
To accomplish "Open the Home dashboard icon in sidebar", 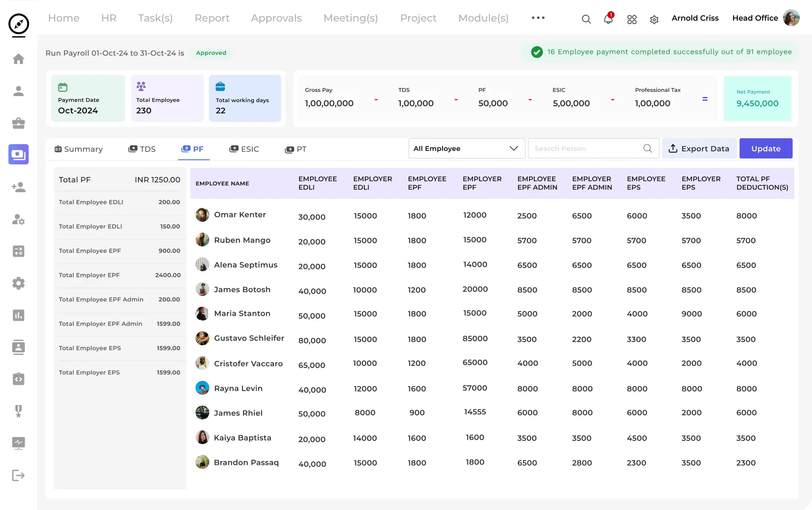I will (19, 59).
